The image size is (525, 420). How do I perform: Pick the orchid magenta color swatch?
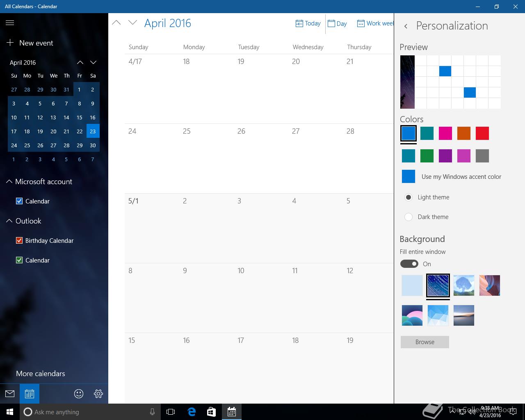pos(464,156)
